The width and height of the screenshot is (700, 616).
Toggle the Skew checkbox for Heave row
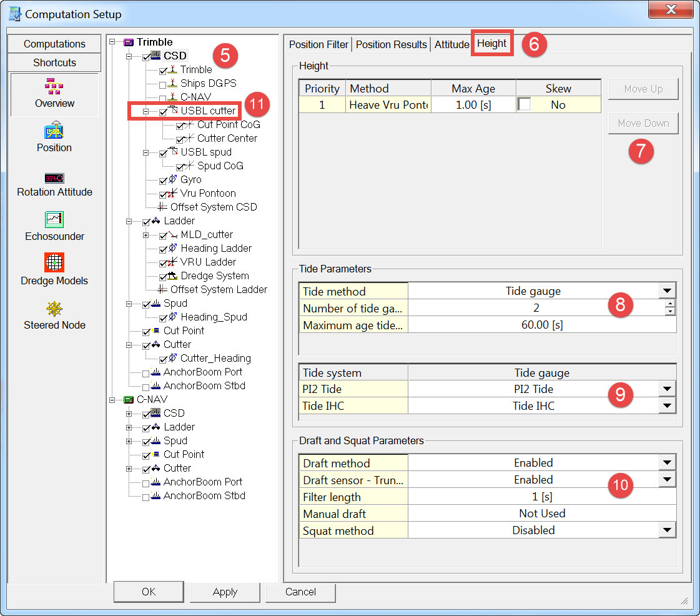pyautogui.click(x=525, y=105)
